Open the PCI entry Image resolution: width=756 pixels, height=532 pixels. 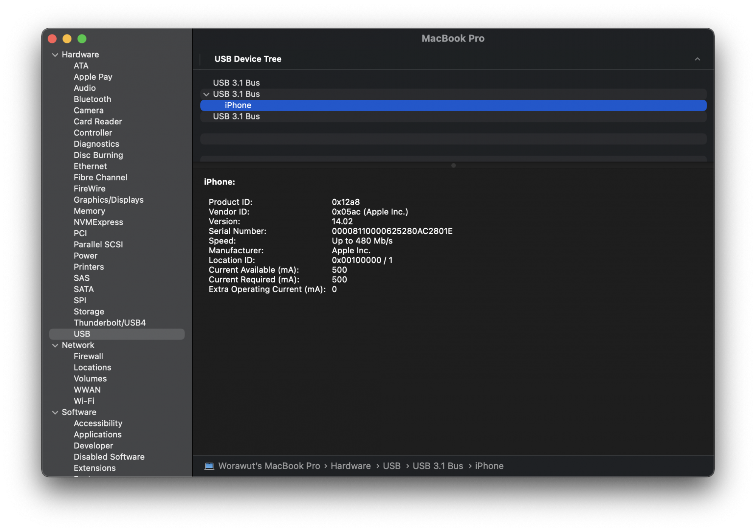point(80,233)
